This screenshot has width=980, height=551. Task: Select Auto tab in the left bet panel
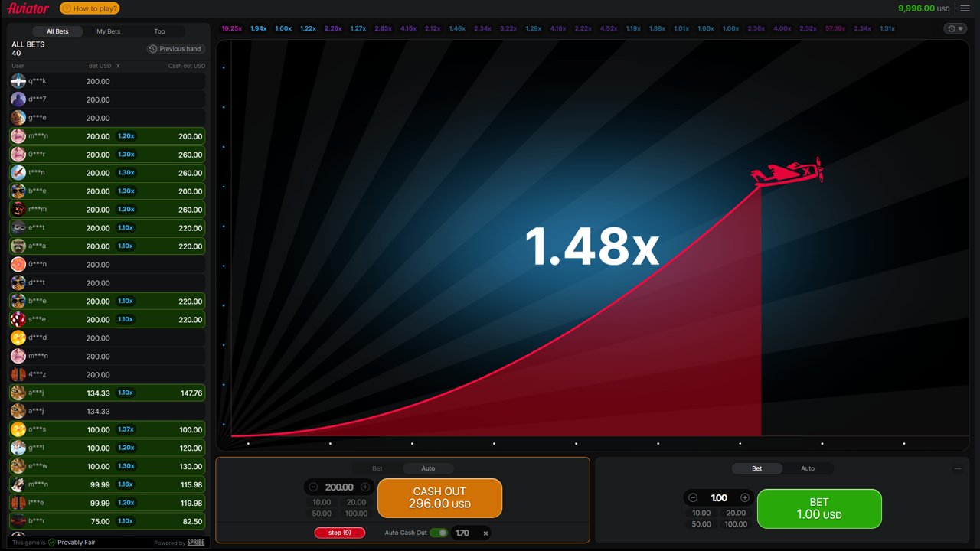(428, 468)
